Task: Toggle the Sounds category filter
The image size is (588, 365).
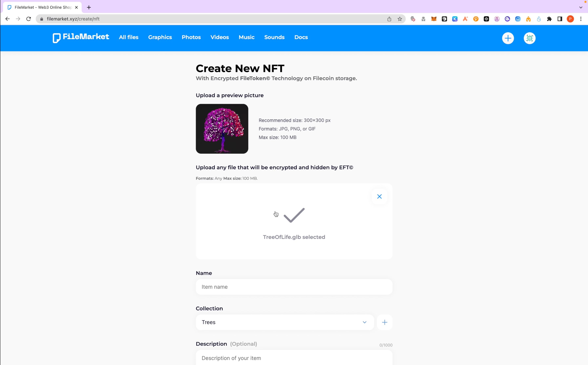Action: (274, 37)
